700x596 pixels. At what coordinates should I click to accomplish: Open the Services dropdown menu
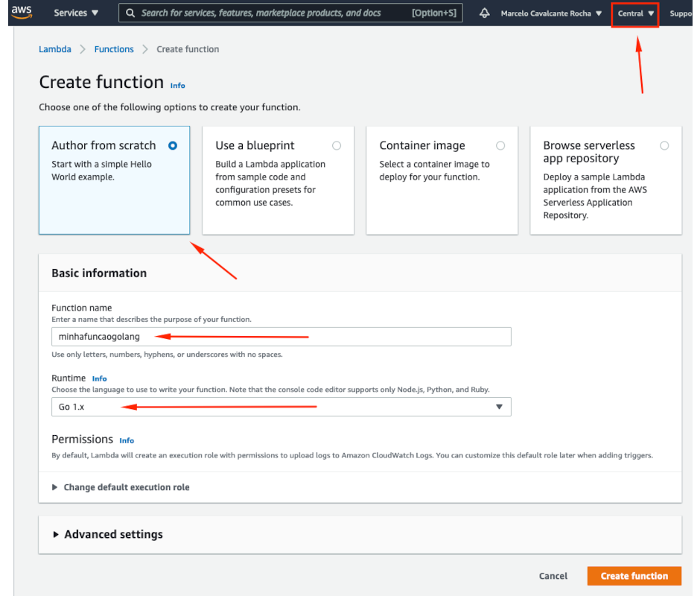coord(76,13)
